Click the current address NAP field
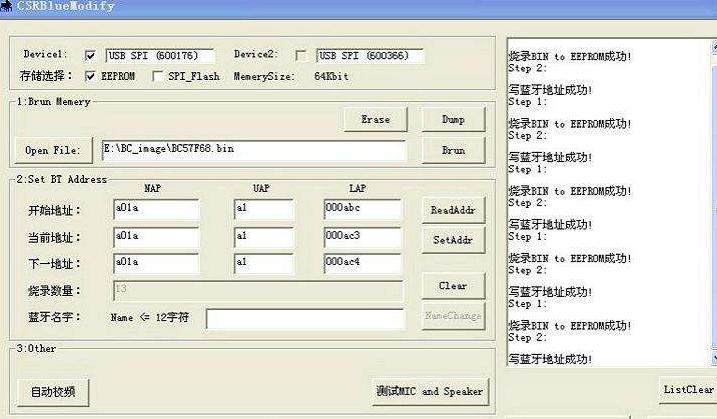Image resolution: width=717 pixels, height=419 pixels. [x=156, y=237]
